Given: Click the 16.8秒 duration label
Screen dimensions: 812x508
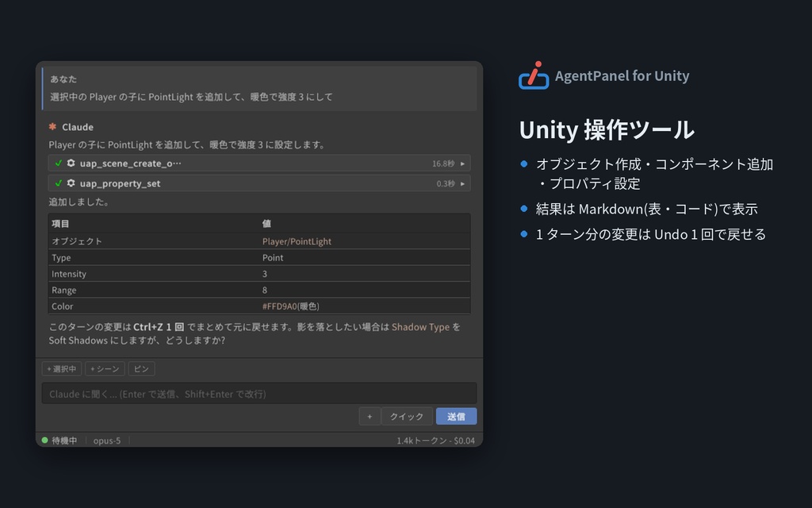Looking at the screenshot, I should point(443,164).
